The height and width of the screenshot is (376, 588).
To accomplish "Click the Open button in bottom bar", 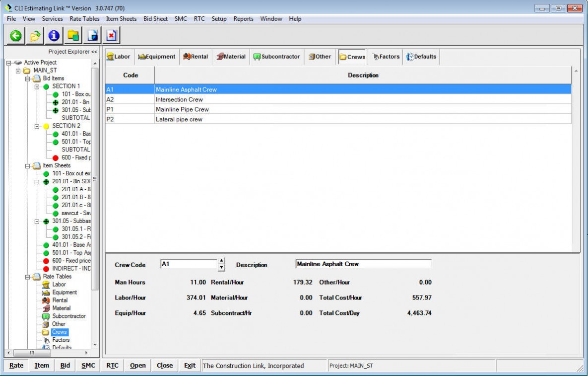I will pyautogui.click(x=137, y=366).
